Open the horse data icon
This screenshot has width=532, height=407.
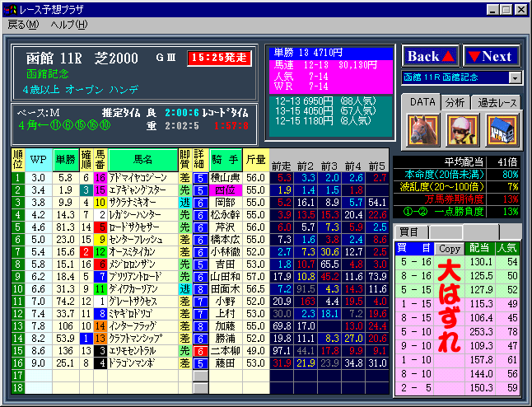(422, 129)
